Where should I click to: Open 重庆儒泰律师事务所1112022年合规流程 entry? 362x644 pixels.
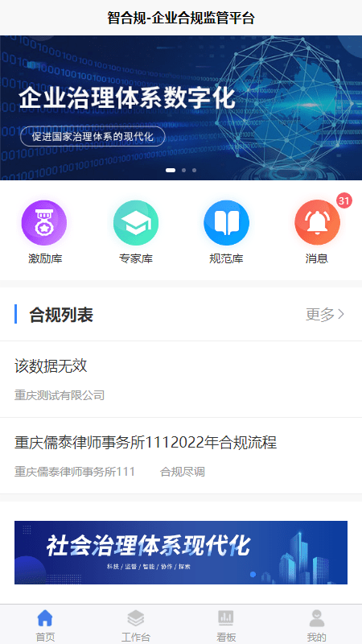181,456
